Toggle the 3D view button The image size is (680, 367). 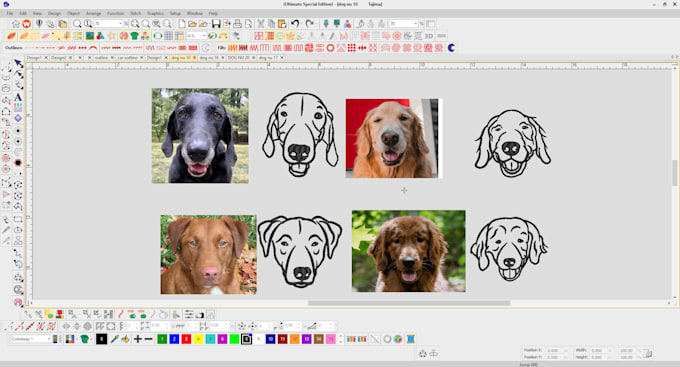coord(429,36)
